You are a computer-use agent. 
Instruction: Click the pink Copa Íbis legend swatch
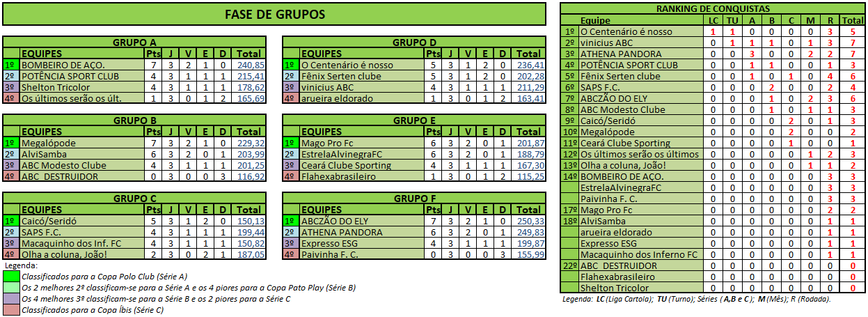pyautogui.click(x=12, y=310)
